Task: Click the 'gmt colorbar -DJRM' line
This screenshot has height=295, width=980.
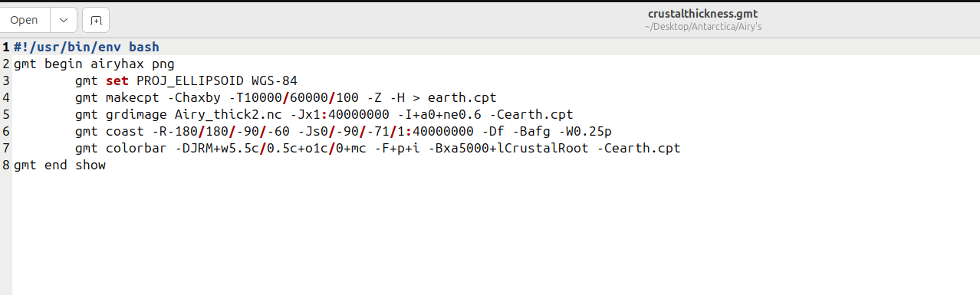Action: [x=378, y=149]
